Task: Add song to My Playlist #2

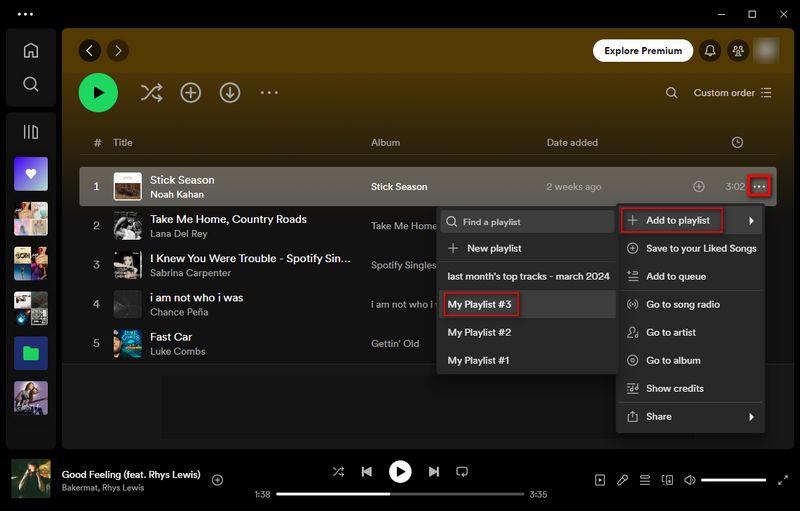Action: [527, 333]
